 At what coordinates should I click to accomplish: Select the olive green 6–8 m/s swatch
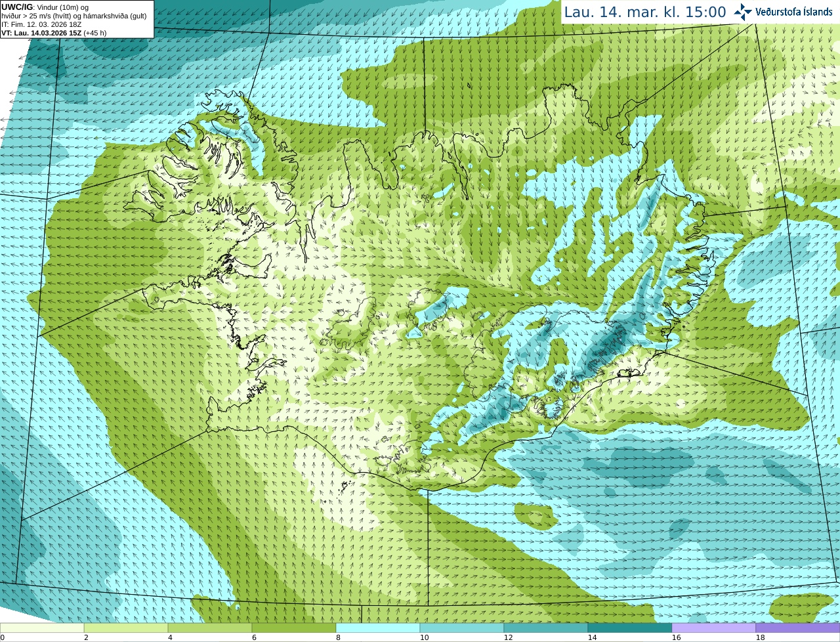294,628
